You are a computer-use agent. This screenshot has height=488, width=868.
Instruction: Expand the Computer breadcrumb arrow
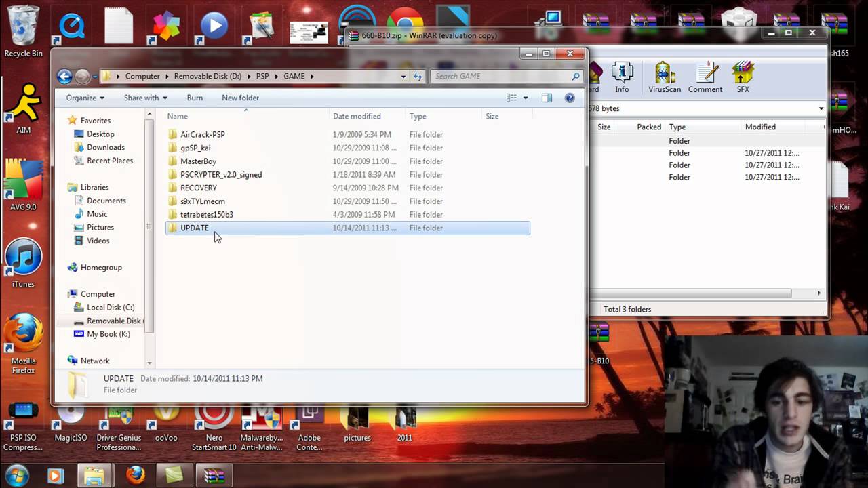(166, 77)
